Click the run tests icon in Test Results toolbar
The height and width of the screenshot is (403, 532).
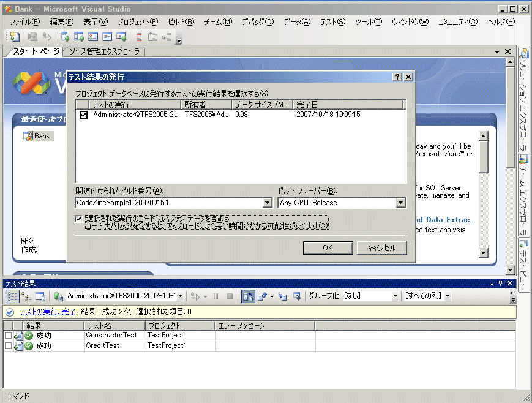(x=195, y=296)
